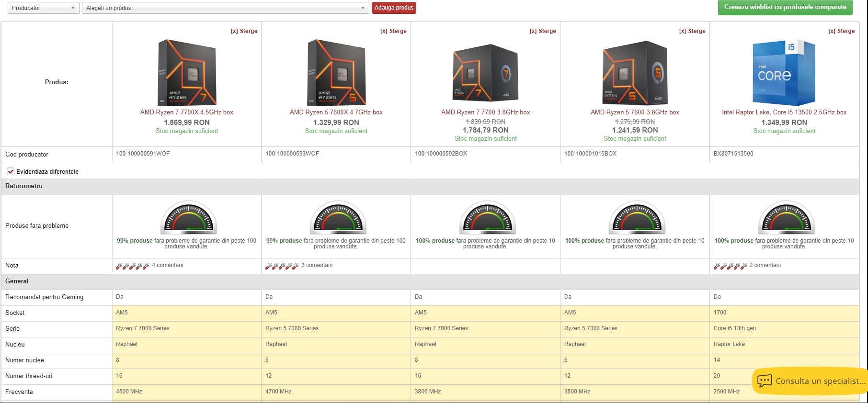Open AMD Ryzen 5 7600X 4.7GHz box link
868x403 pixels.
point(336,112)
